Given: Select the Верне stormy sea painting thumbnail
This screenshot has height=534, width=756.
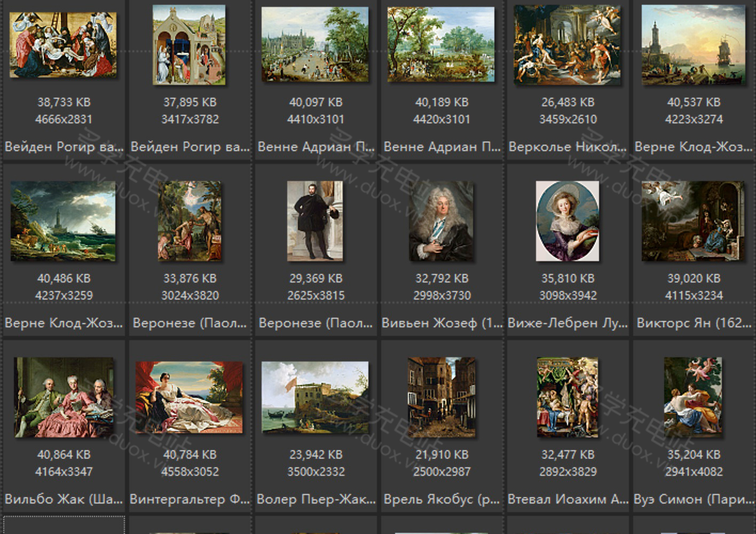Looking at the screenshot, I should click(x=63, y=221).
